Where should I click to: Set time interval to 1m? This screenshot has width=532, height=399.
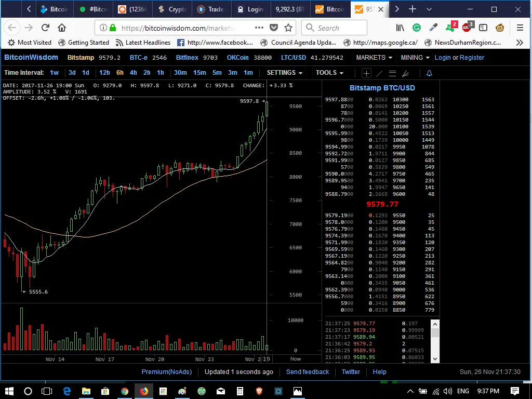(248, 73)
